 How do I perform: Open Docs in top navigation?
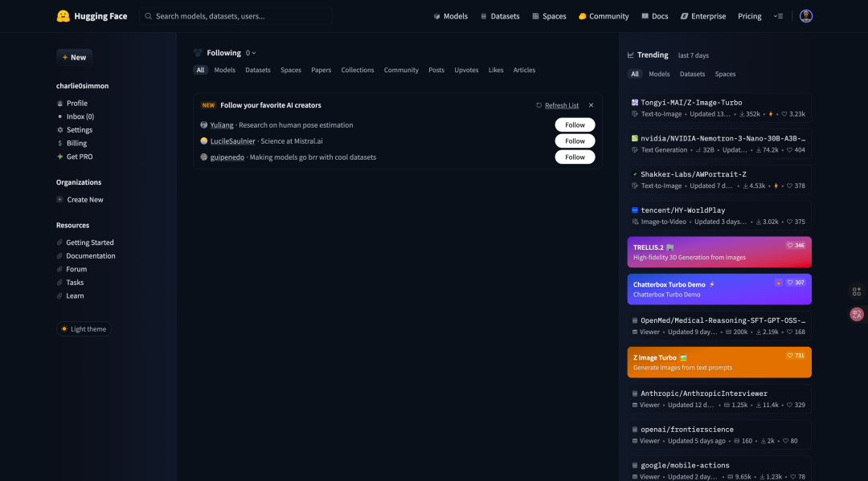(x=654, y=16)
